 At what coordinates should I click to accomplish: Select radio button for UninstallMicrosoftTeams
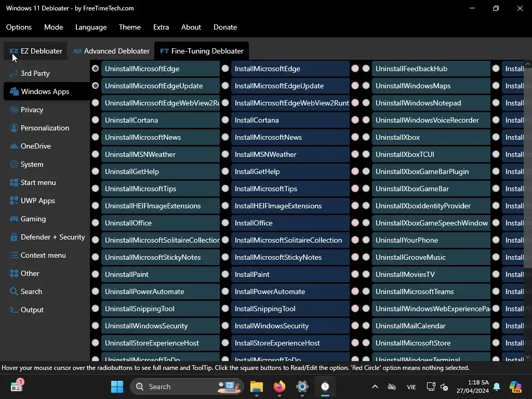366,291
